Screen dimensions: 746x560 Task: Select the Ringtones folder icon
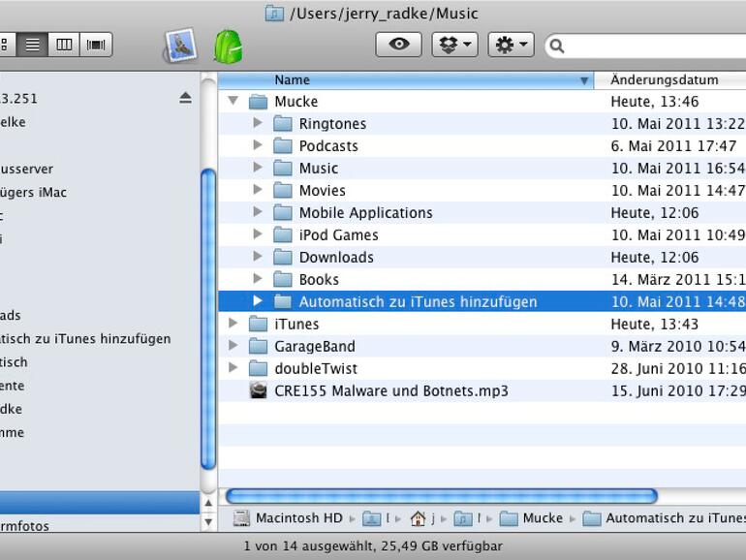pos(283,124)
